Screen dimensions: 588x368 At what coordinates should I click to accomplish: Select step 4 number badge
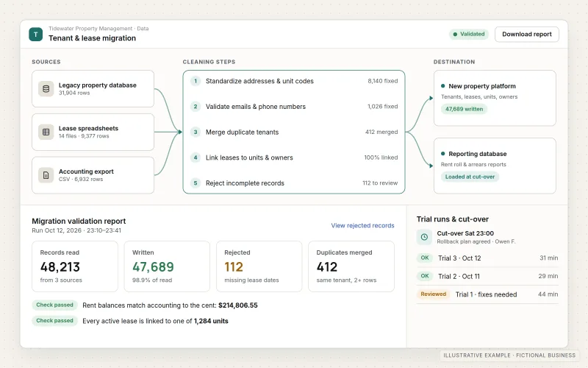pos(196,158)
